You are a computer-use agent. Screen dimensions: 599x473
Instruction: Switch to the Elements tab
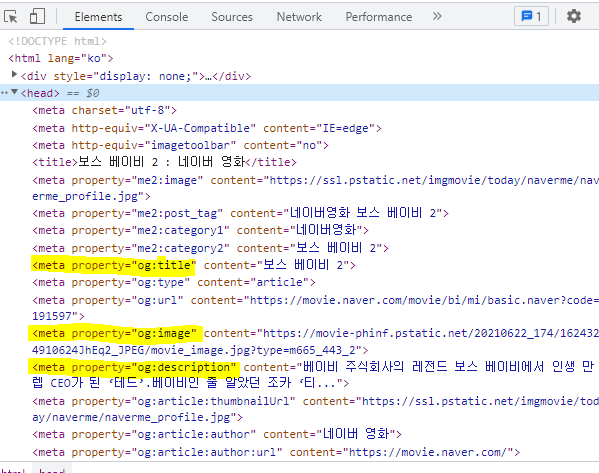point(98,17)
